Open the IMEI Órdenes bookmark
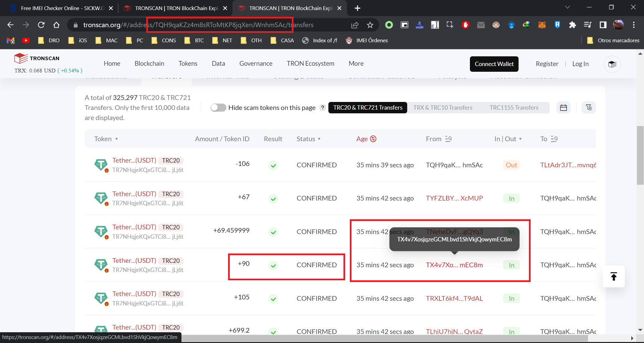The image size is (644, 343). [x=367, y=41]
